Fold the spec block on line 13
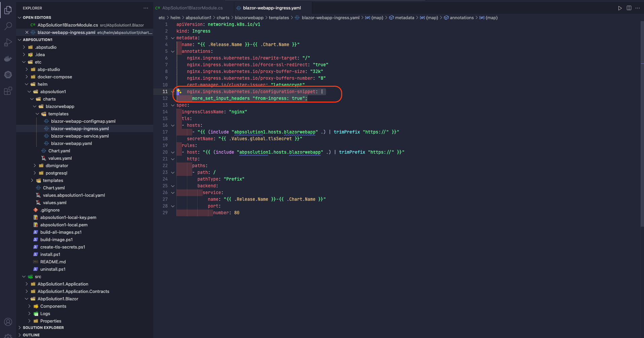 (173, 105)
